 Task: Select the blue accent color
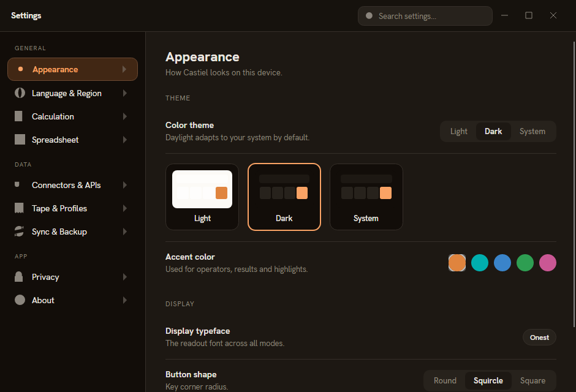502,263
